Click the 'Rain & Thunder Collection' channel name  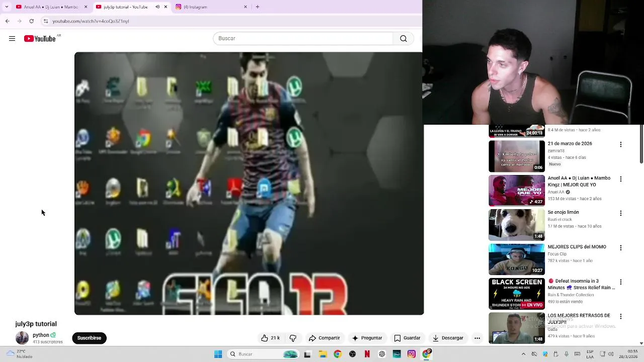[x=571, y=295]
